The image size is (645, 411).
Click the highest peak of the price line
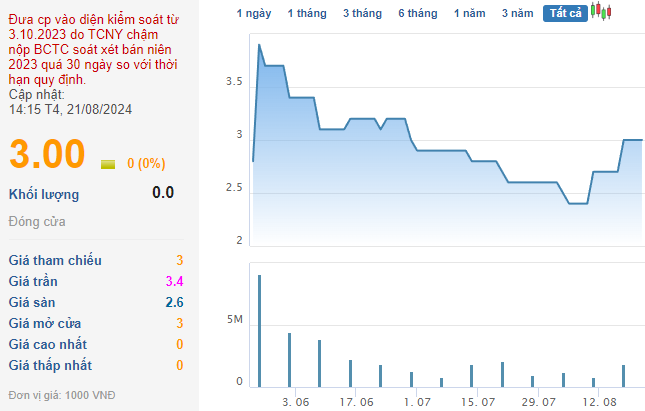tap(260, 45)
